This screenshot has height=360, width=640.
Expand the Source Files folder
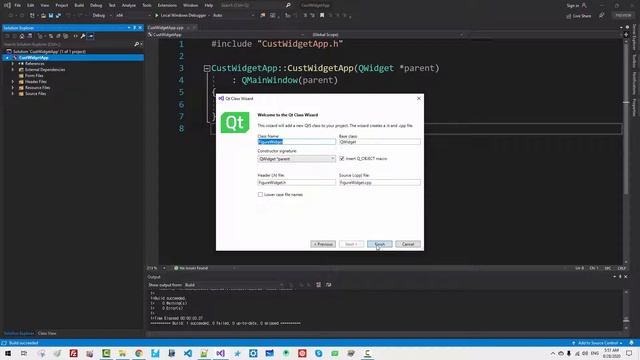(x=13, y=94)
